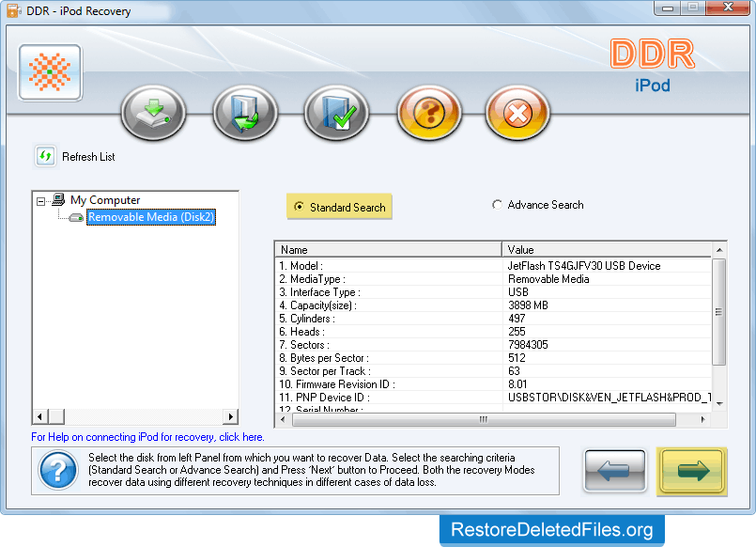Open help via orange question mark icon
The height and width of the screenshot is (547, 756).
429,113
